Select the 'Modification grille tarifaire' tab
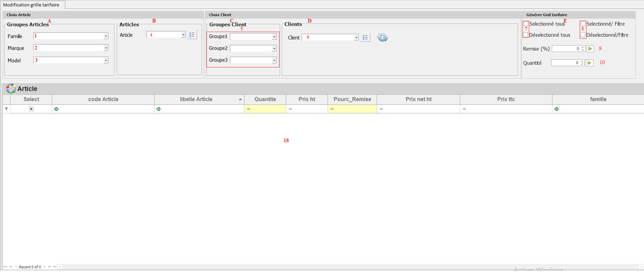 [31, 5]
